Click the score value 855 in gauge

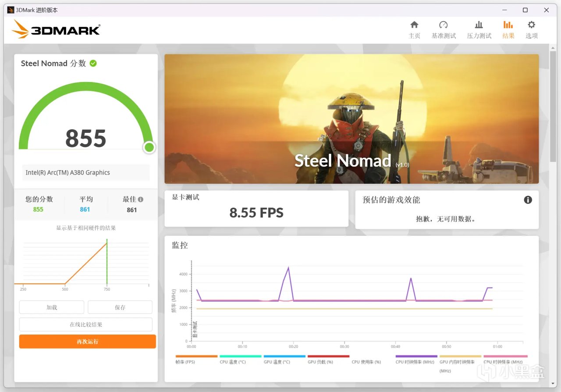(86, 139)
